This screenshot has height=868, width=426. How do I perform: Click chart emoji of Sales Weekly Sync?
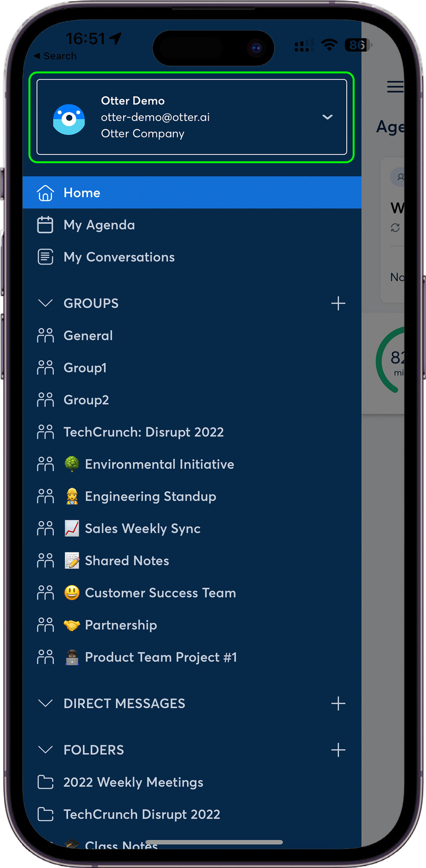click(x=72, y=528)
